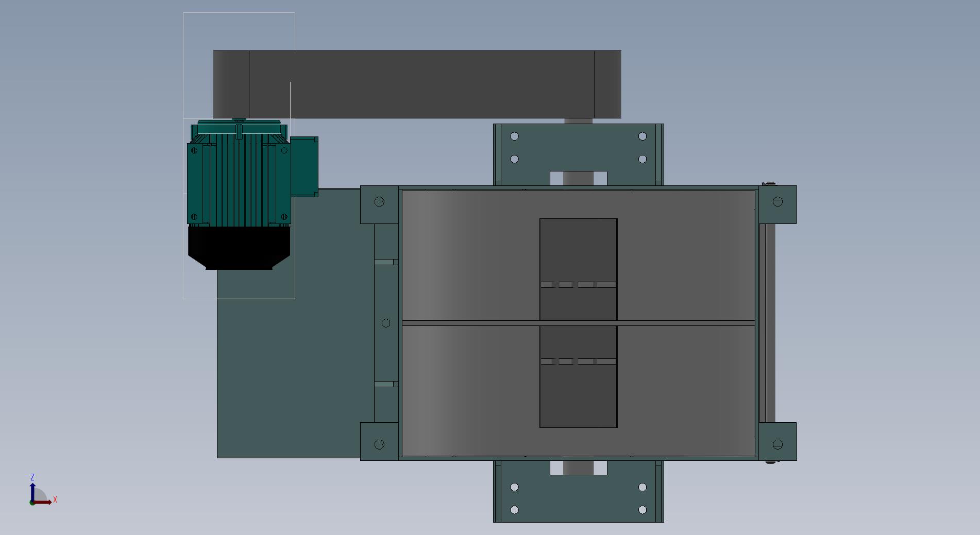The width and height of the screenshot is (980, 535).
Task: Click the motor's side terminal box
Action: pos(305,166)
